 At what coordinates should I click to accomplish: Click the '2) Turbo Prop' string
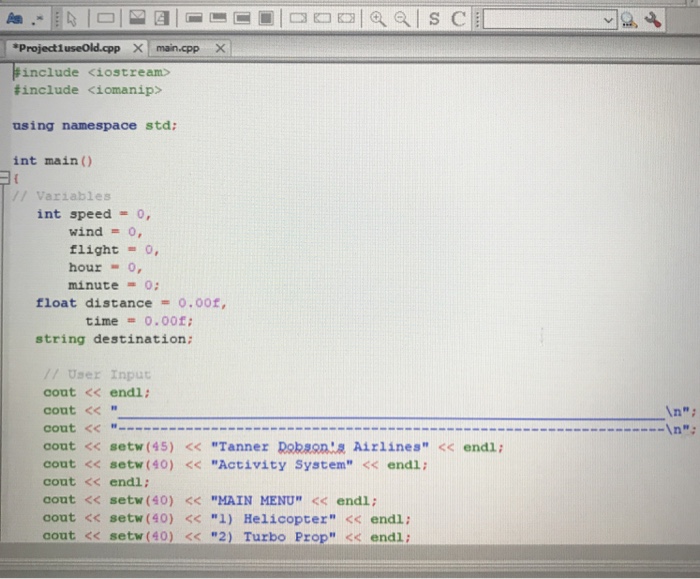[x=273, y=537]
